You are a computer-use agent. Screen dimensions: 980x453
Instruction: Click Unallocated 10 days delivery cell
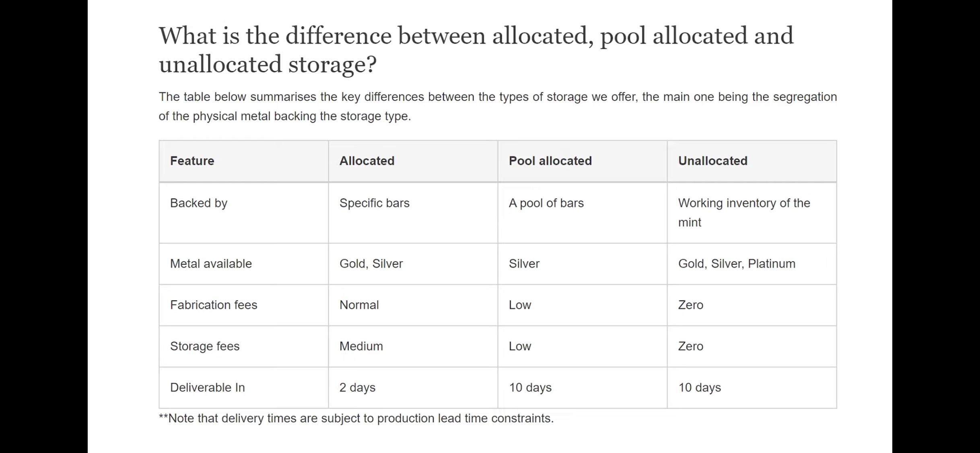[699, 387]
